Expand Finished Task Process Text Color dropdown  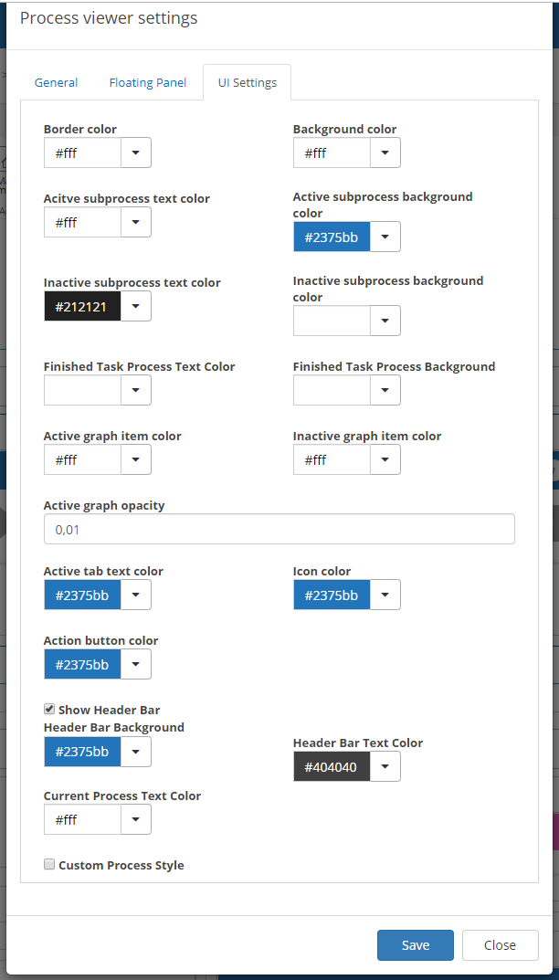[x=136, y=390]
